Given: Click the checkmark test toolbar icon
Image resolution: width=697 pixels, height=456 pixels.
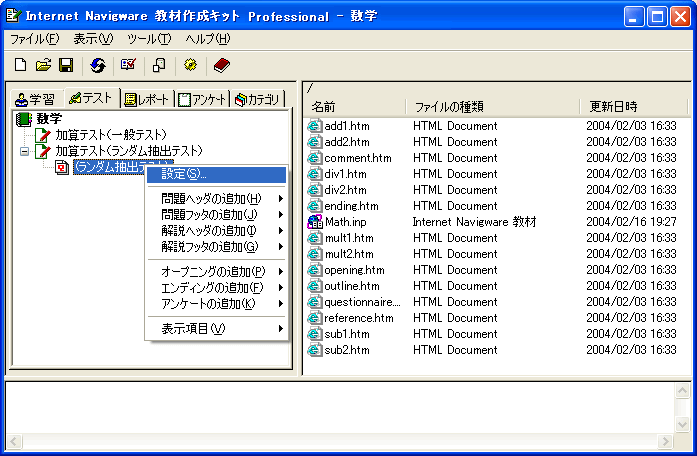Looking at the screenshot, I should 128,65.
